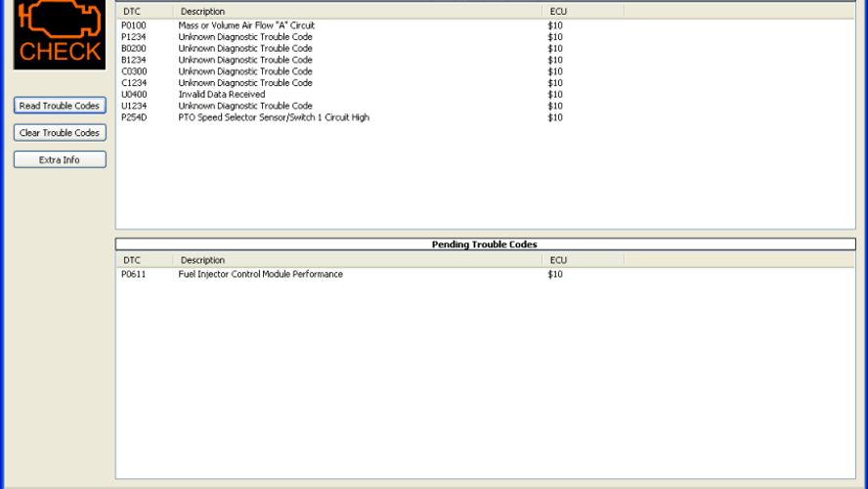Select pending code P0611 Fuel Injector row
The image size is (868, 489).
pyautogui.click(x=260, y=275)
